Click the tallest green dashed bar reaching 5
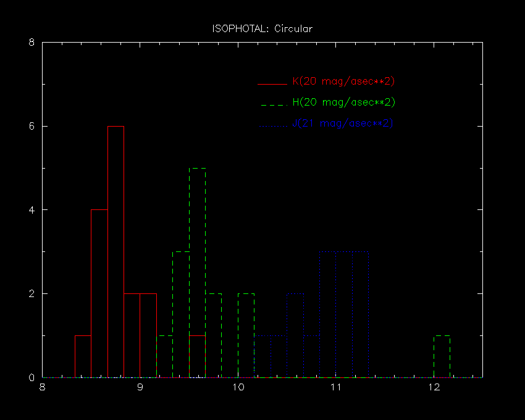Viewport: 525px width, 420px height. tap(198, 272)
